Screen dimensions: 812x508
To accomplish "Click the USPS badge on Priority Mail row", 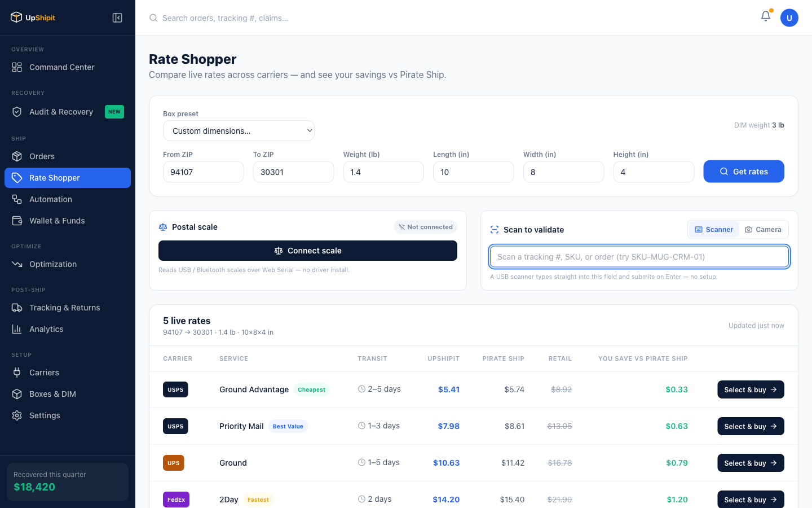I will coord(175,426).
